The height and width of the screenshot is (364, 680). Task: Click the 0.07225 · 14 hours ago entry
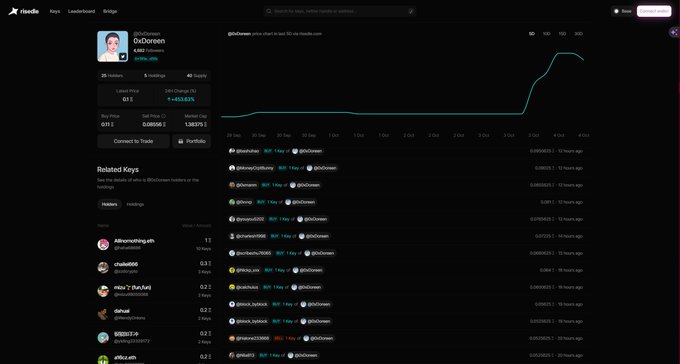pyautogui.click(x=559, y=236)
